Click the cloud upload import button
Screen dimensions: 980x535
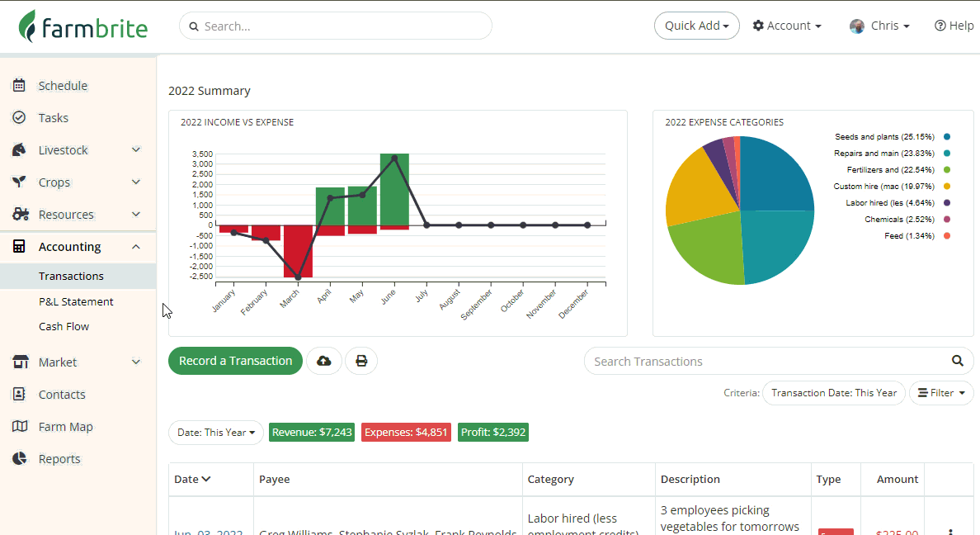pos(323,361)
